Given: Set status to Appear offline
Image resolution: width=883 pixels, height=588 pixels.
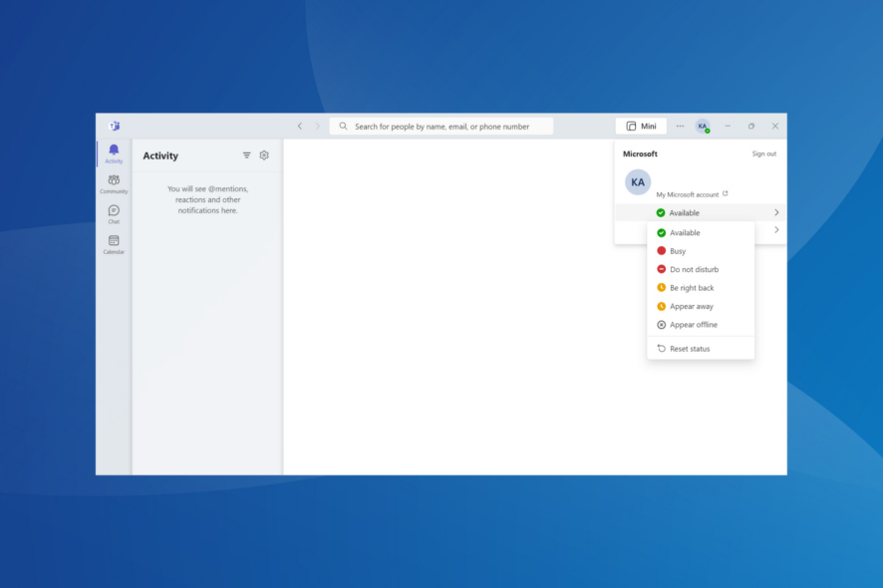Looking at the screenshot, I should (701, 325).
